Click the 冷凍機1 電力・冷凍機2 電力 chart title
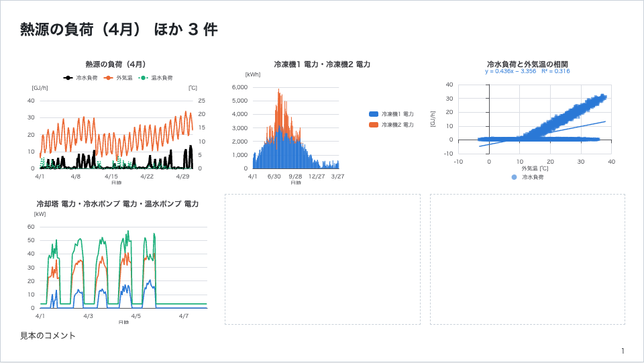This screenshot has width=644, height=363. (322, 64)
